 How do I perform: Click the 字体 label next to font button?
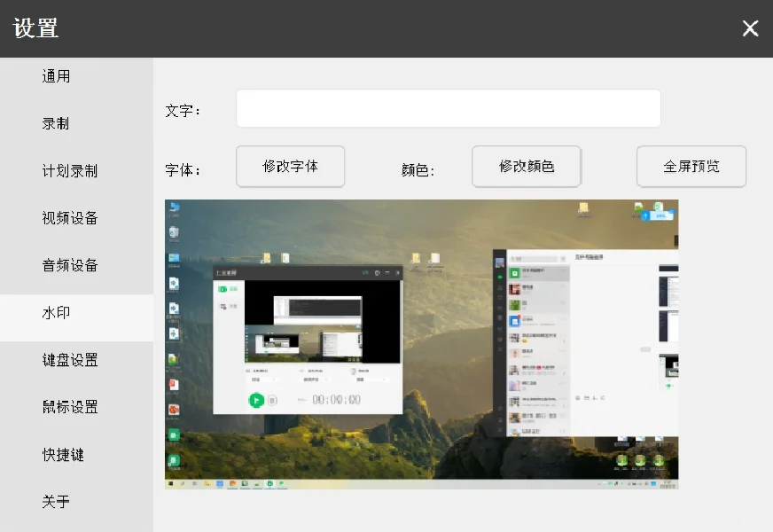coord(183,169)
